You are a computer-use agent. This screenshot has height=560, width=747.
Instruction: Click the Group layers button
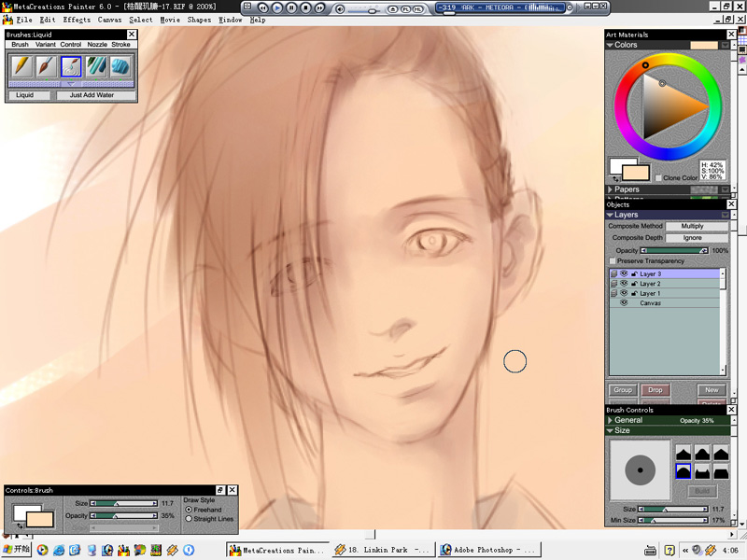point(623,390)
